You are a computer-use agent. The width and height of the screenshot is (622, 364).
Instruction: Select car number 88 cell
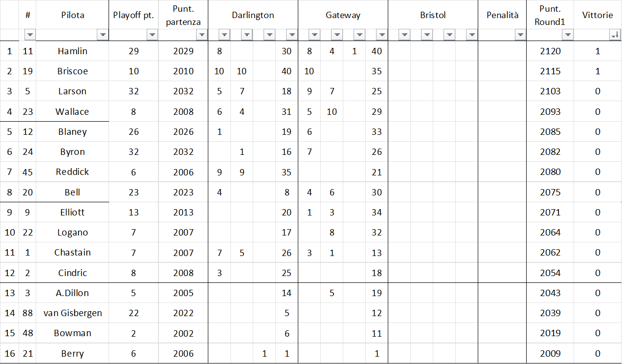pyautogui.click(x=27, y=313)
